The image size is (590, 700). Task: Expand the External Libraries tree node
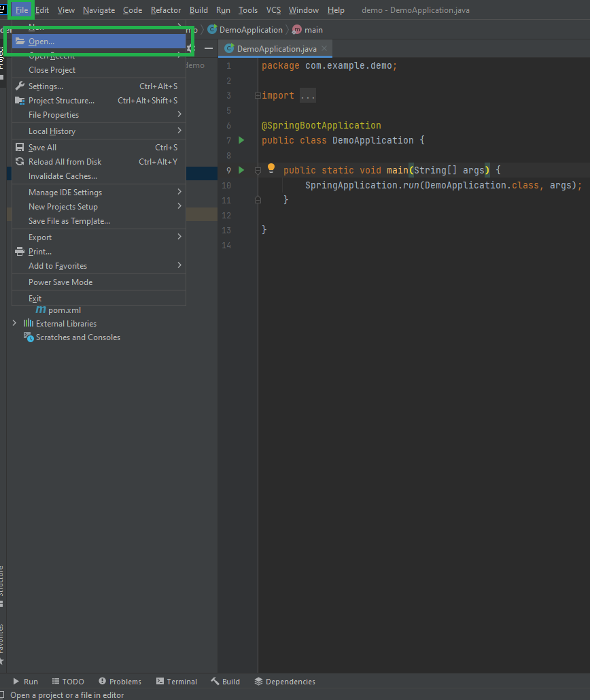14,323
